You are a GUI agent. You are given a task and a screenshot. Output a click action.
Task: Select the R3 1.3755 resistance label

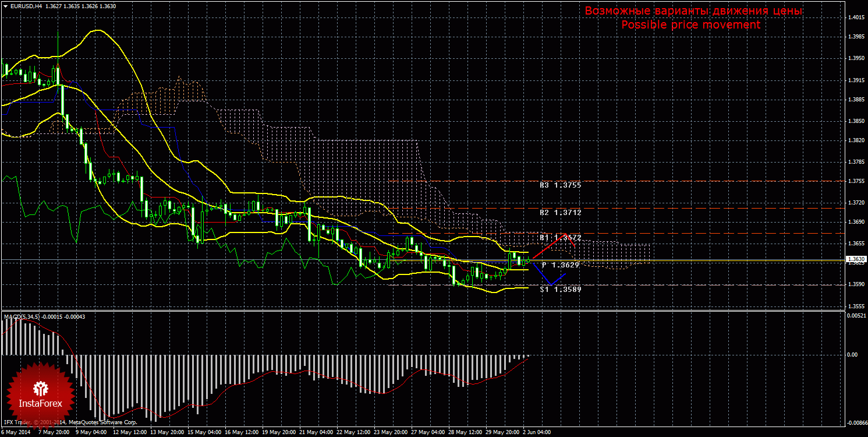click(560, 185)
